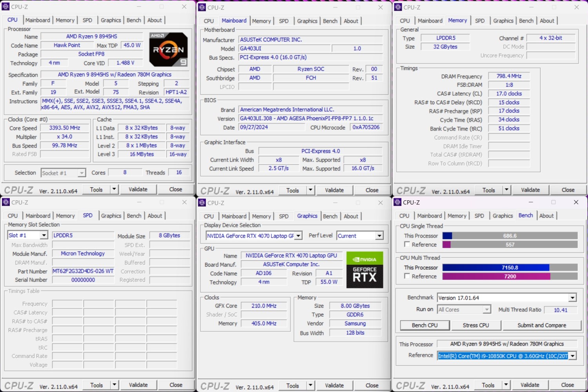Enable Reference checkbox under CPU Single Thread
Image resolution: width=588 pixels, height=392 pixels.
click(407, 244)
